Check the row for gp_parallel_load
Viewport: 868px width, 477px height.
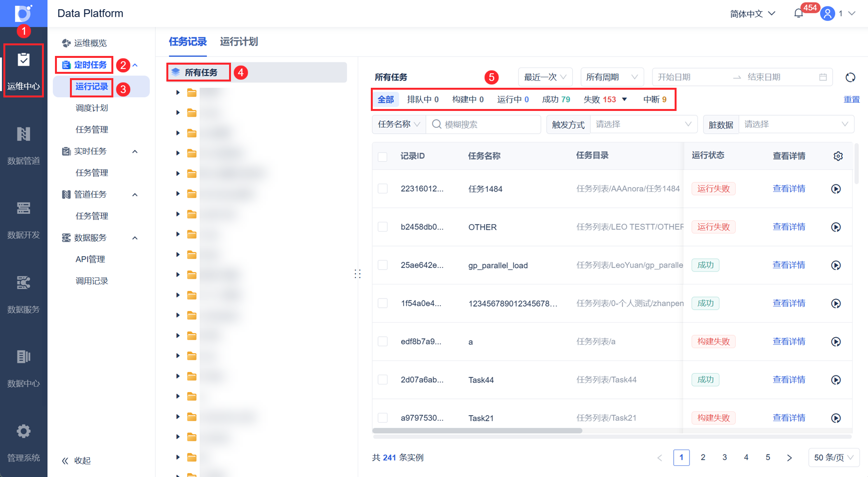[382, 265]
